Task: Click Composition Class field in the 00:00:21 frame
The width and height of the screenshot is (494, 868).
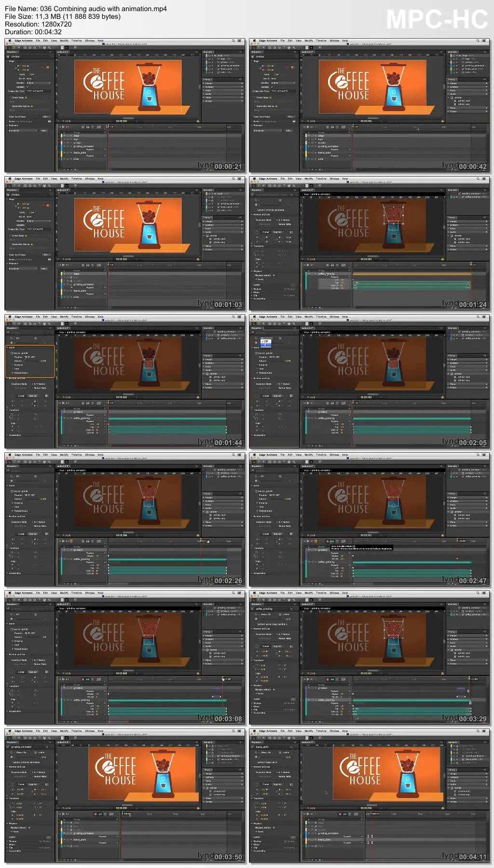Action: click(40, 91)
